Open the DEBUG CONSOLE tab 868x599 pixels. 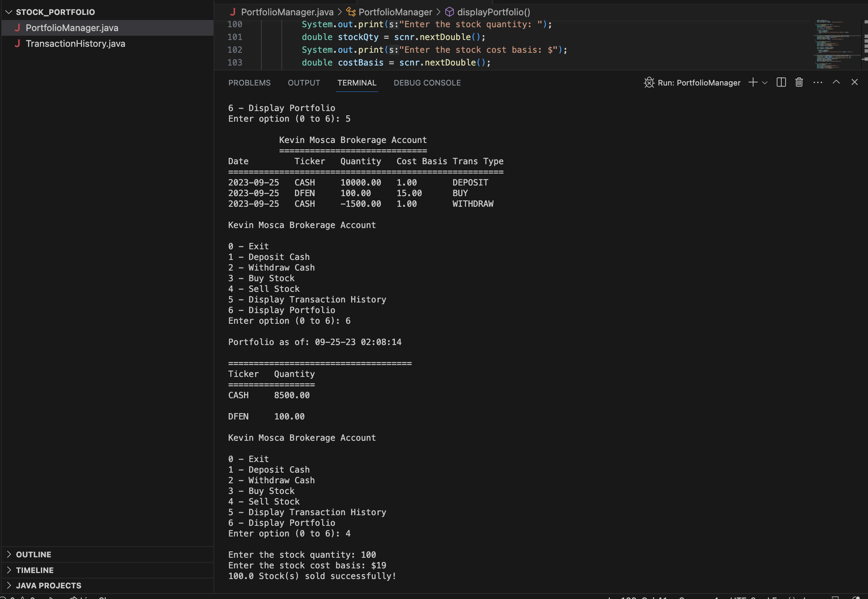pyautogui.click(x=427, y=83)
